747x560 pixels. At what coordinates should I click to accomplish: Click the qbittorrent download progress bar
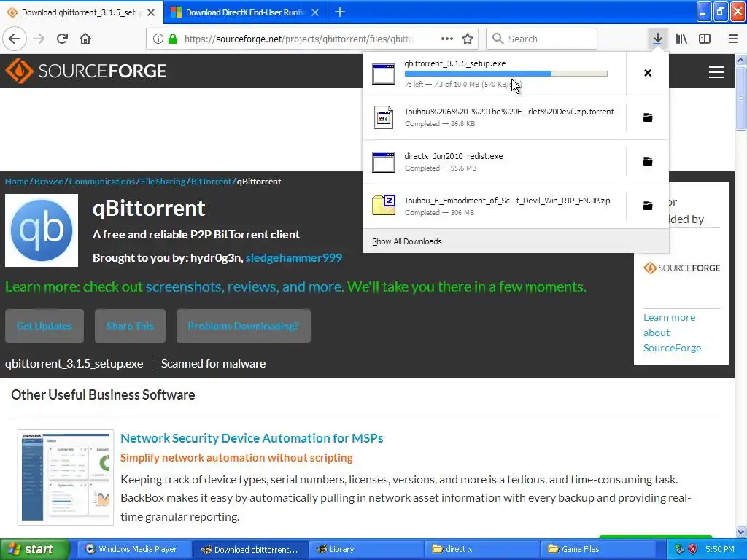(506, 74)
